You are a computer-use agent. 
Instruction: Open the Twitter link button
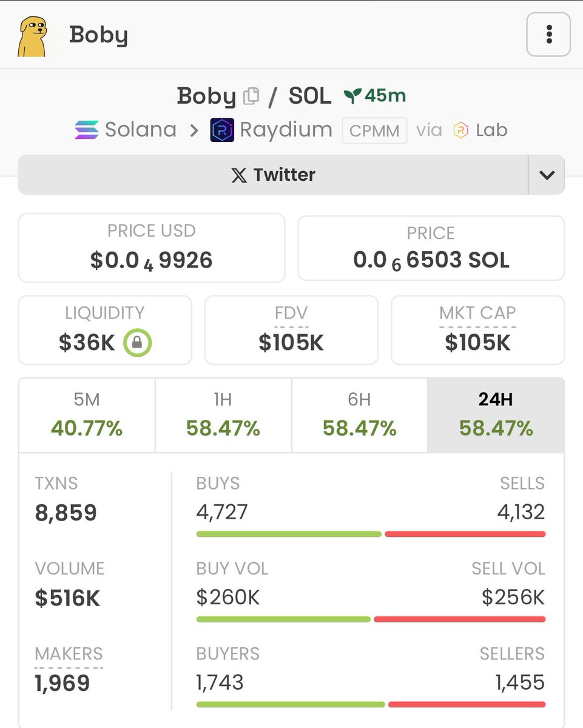[273, 175]
